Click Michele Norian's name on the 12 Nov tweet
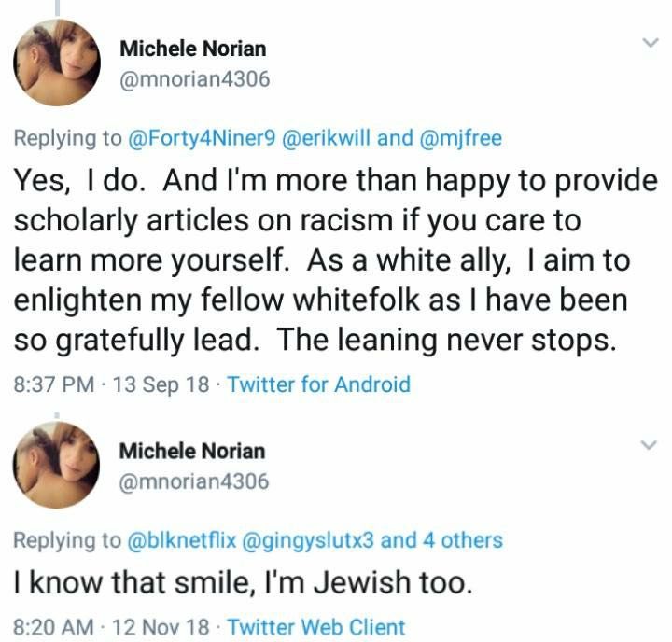The image size is (672, 642). tap(192, 451)
